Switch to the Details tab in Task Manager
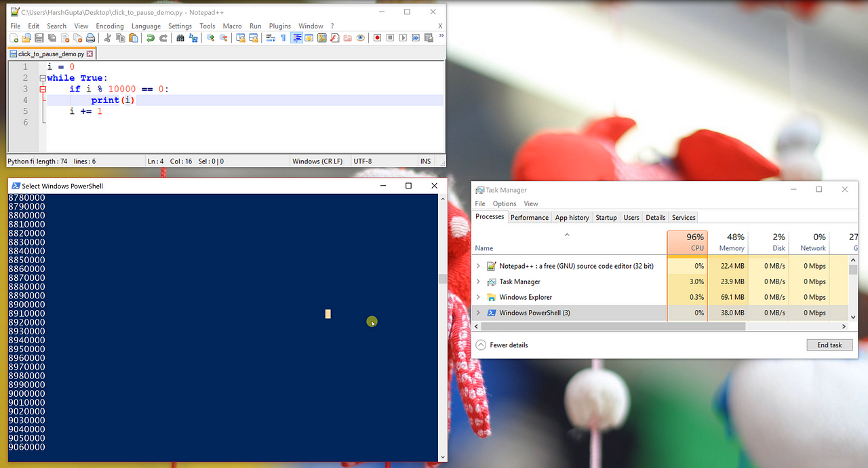The height and width of the screenshot is (468, 868). 655,218
